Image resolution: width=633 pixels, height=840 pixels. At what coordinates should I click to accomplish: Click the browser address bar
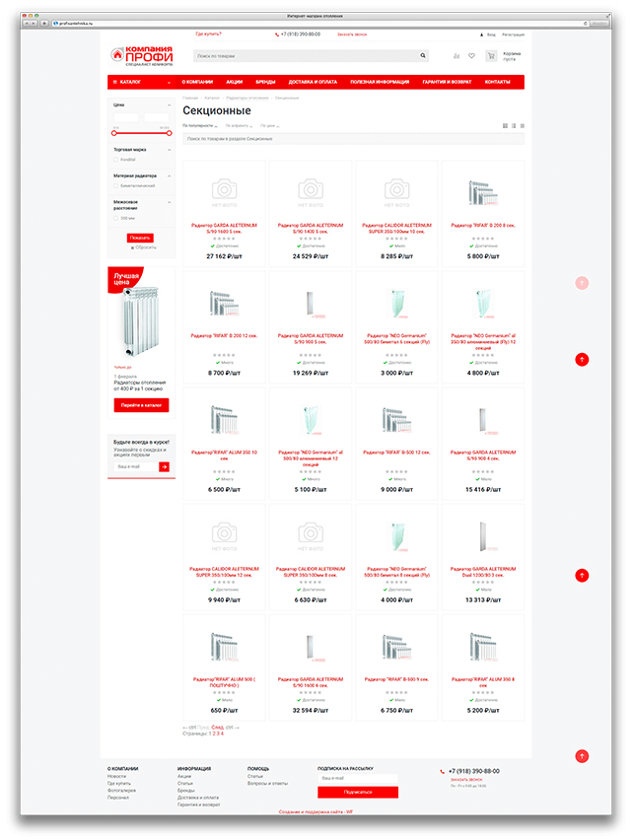point(316,24)
